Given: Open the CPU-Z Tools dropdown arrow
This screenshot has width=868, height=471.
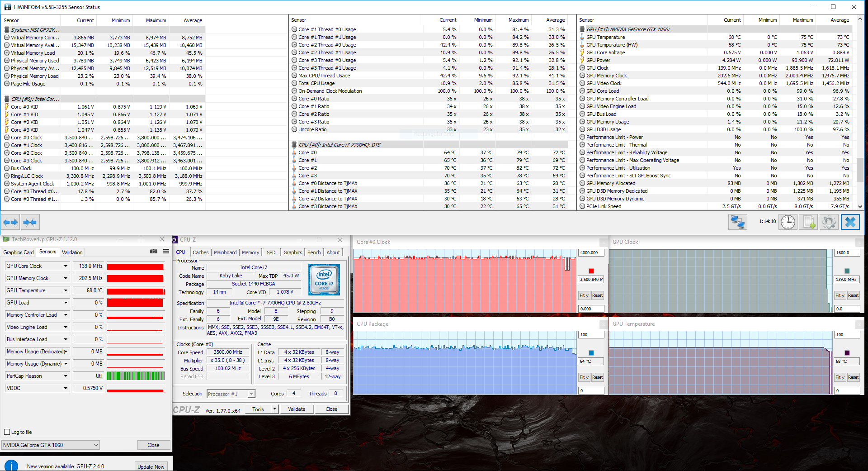Looking at the screenshot, I should point(274,409).
